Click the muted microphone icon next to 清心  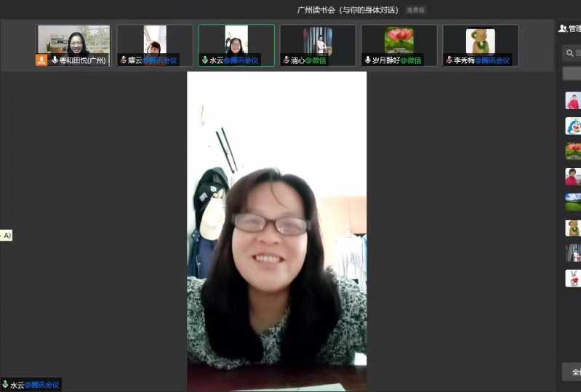pos(286,60)
